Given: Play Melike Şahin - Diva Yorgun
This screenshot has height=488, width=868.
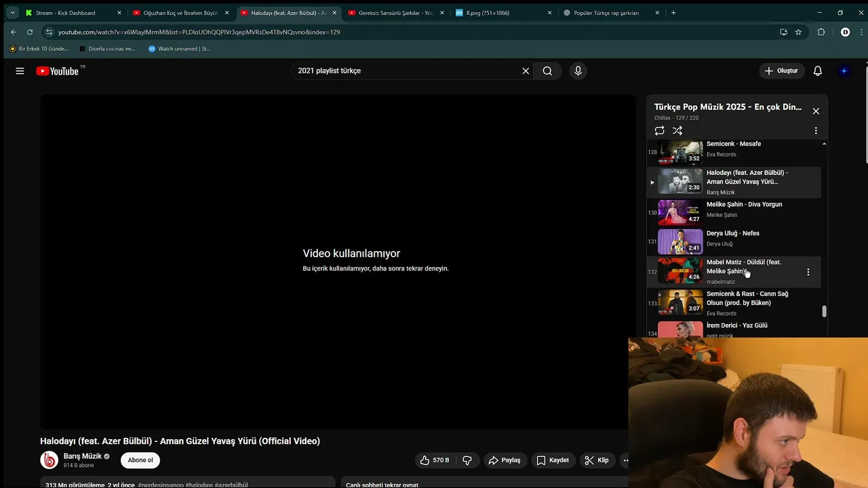Looking at the screenshot, I should pos(734,212).
